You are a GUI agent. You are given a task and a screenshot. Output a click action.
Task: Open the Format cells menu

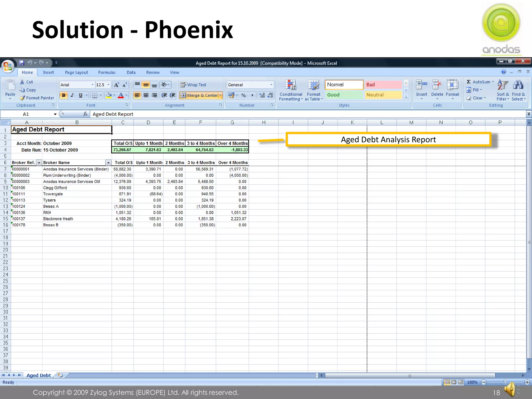[x=453, y=90]
